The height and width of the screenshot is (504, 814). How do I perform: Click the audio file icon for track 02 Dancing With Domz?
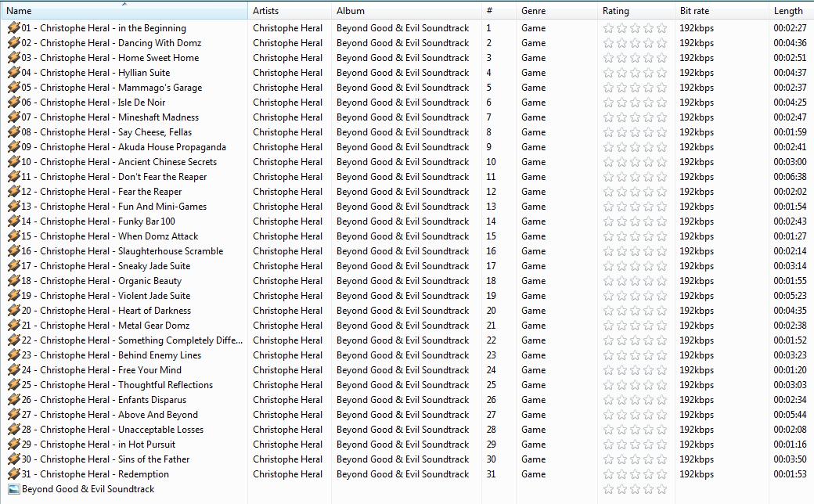point(14,43)
